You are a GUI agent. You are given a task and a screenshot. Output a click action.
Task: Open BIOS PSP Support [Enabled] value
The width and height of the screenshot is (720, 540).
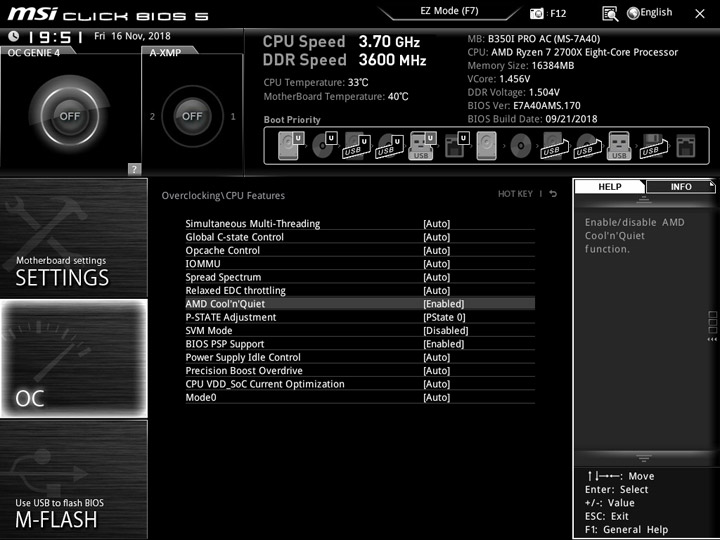click(444, 343)
